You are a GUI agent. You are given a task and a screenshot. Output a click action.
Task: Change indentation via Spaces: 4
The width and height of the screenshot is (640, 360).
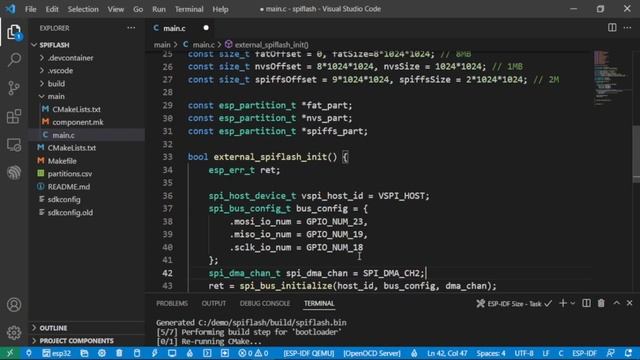coord(491,353)
